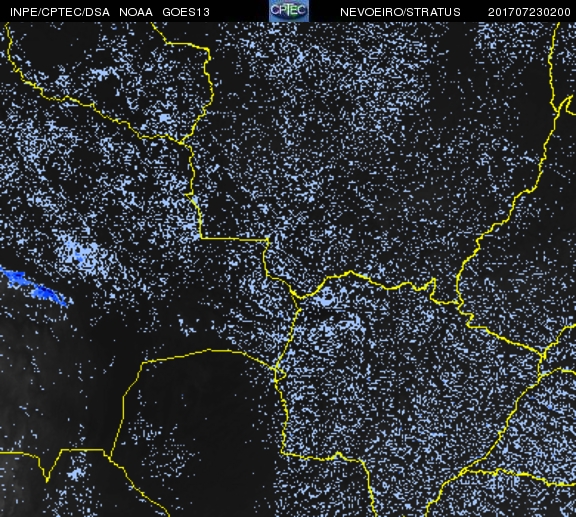This screenshot has width=576, height=517.
Task: Select the straight horizontal yellow border segment
Action: tap(234, 239)
